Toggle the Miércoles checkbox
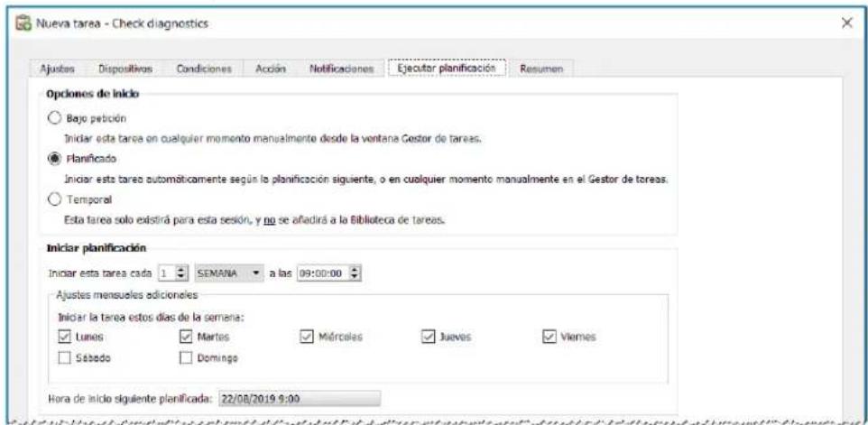 306,337
